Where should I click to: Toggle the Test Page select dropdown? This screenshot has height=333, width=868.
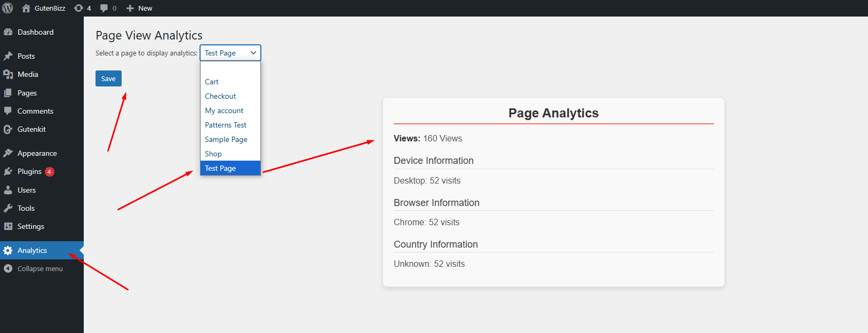230,53
